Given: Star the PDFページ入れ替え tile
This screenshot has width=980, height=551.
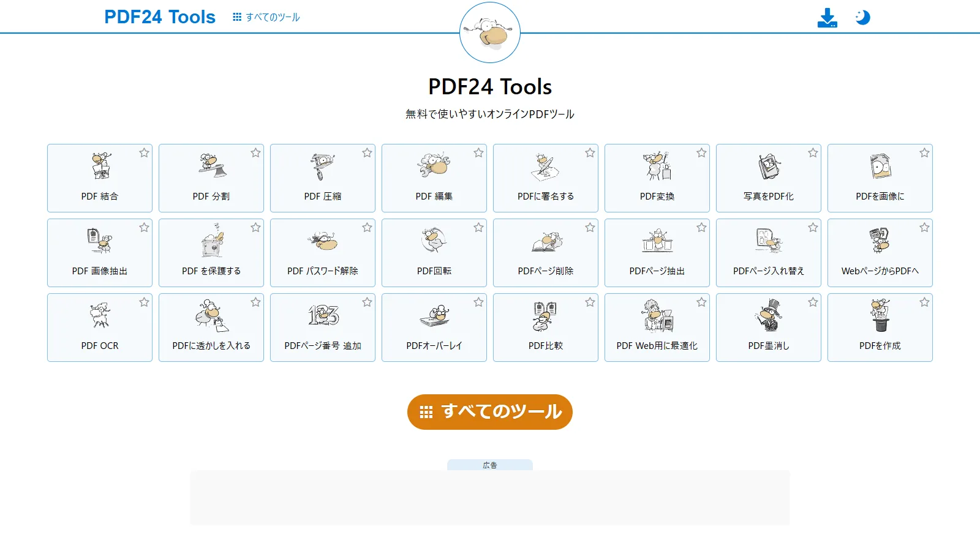Looking at the screenshot, I should pyautogui.click(x=813, y=228).
